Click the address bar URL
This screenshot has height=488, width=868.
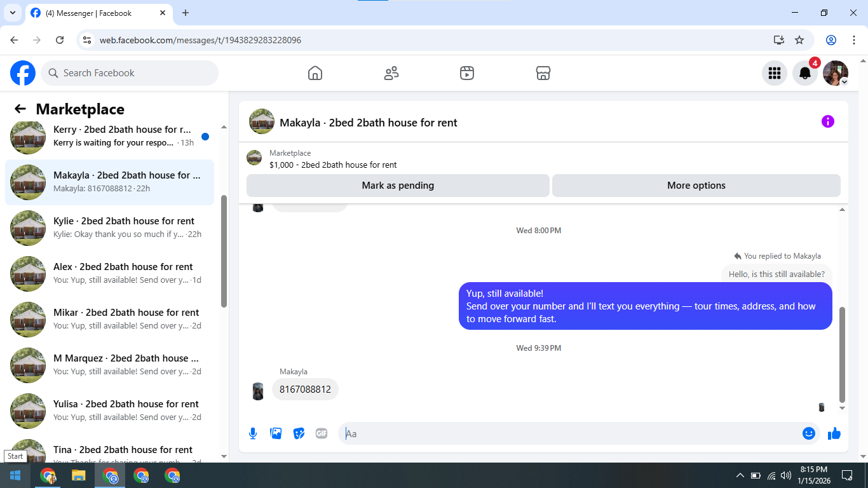(x=200, y=40)
